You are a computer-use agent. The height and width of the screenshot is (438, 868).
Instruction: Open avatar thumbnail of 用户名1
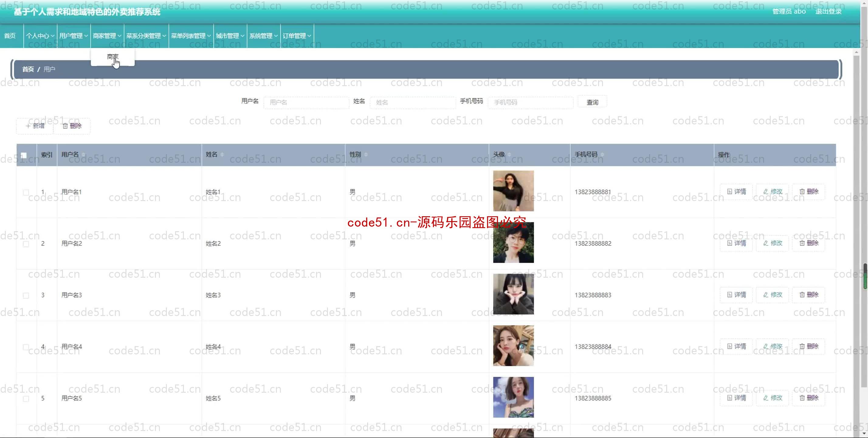click(513, 191)
